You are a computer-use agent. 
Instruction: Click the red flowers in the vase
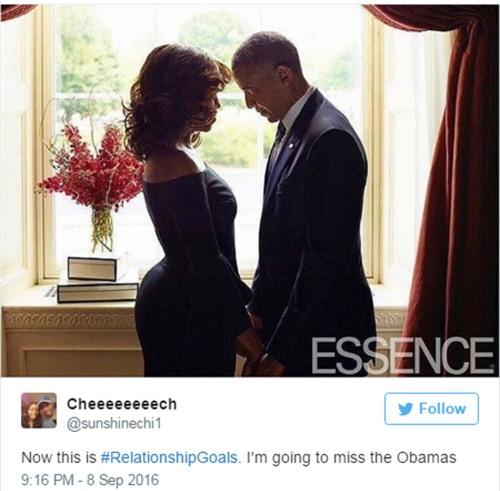94,167
